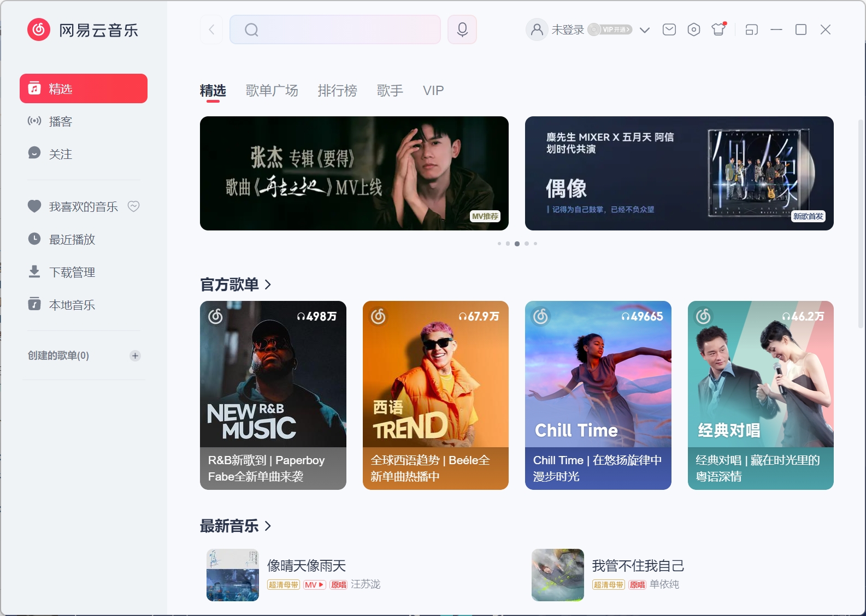Click 新歌首发 badge on 偶像 banner

click(809, 216)
